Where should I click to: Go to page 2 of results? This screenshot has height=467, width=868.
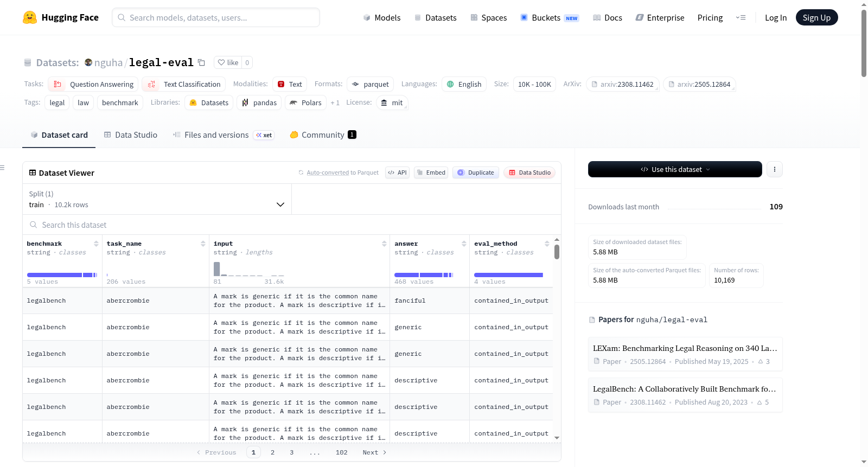[272, 452]
